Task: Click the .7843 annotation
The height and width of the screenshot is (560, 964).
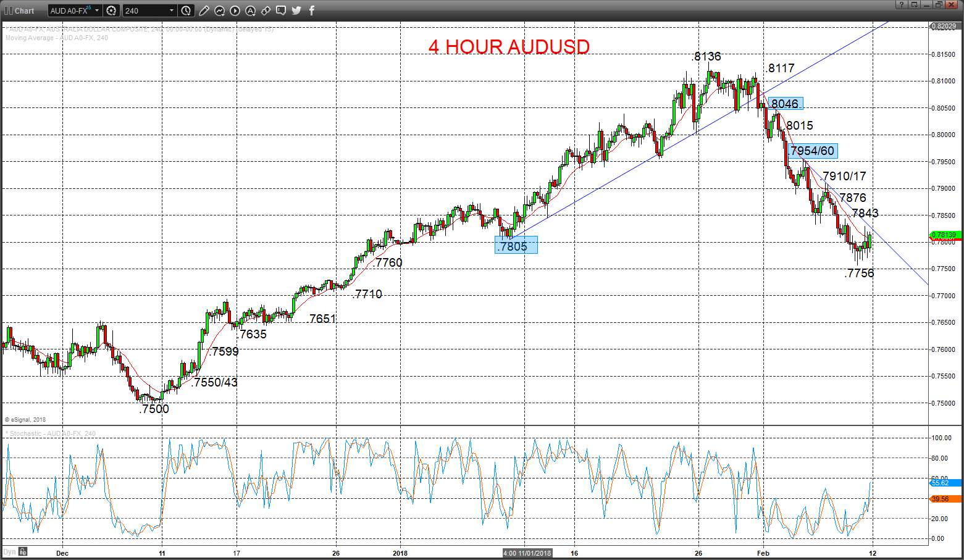Action: (864, 213)
